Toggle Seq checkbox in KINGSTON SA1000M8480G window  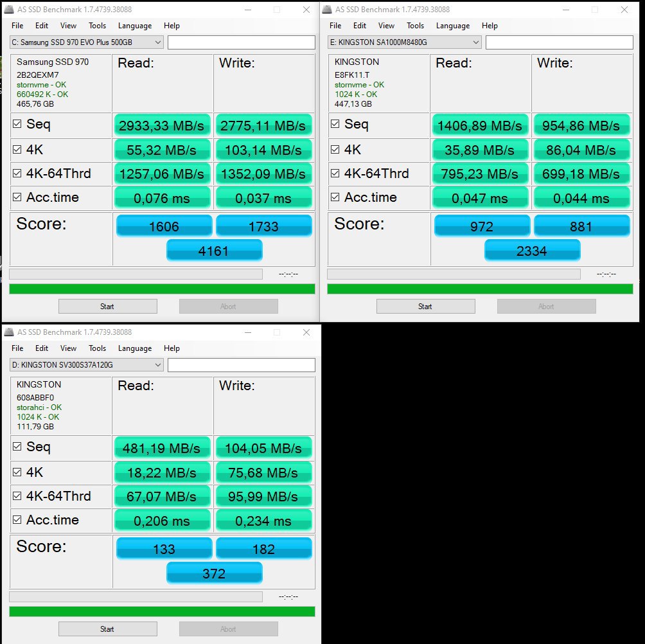pyautogui.click(x=335, y=124)
